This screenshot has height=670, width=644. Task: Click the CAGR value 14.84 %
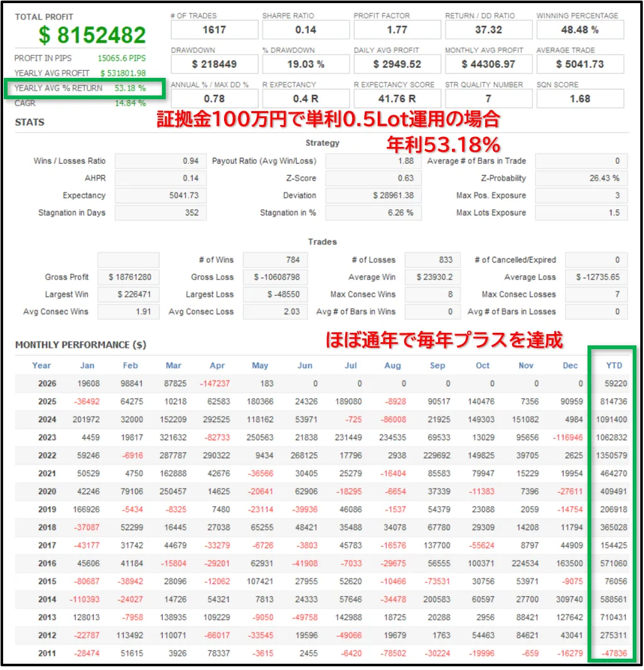coord(131,103)
